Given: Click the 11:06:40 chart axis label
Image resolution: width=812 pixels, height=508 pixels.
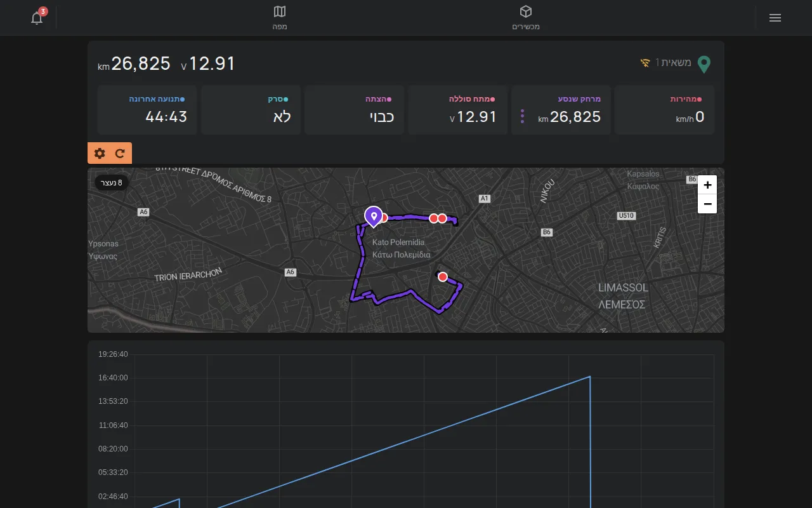Looking at the screenshot, I should (113, 425).
